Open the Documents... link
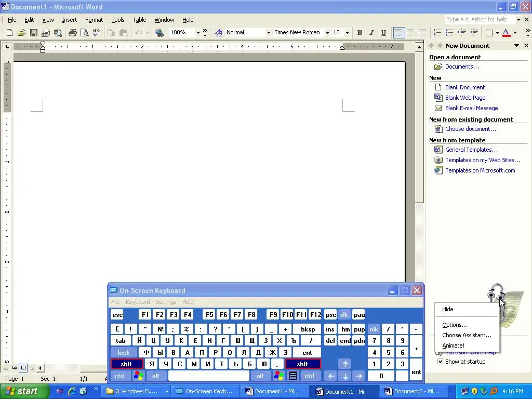The image size is (532, 399). pos(462,66)
